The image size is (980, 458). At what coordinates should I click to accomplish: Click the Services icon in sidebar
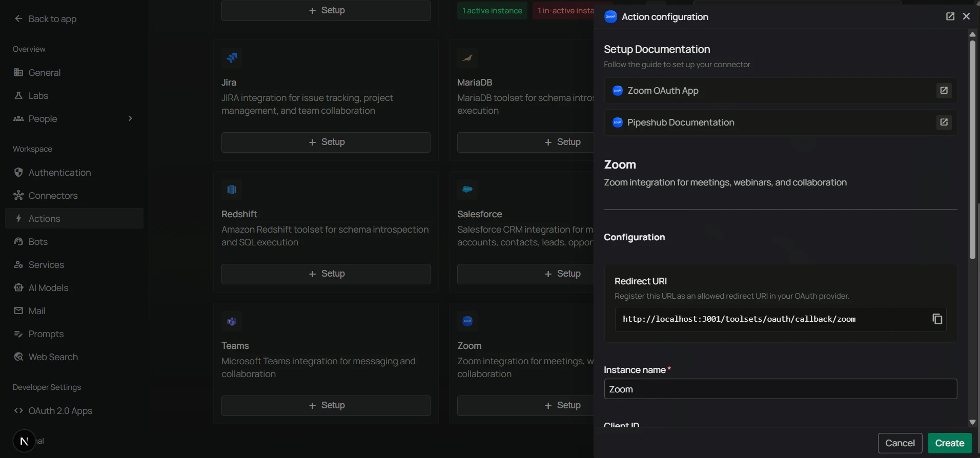18,265
